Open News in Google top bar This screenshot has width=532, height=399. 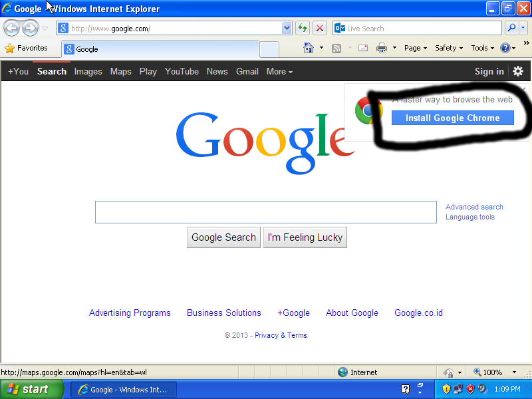coord(217,71)
